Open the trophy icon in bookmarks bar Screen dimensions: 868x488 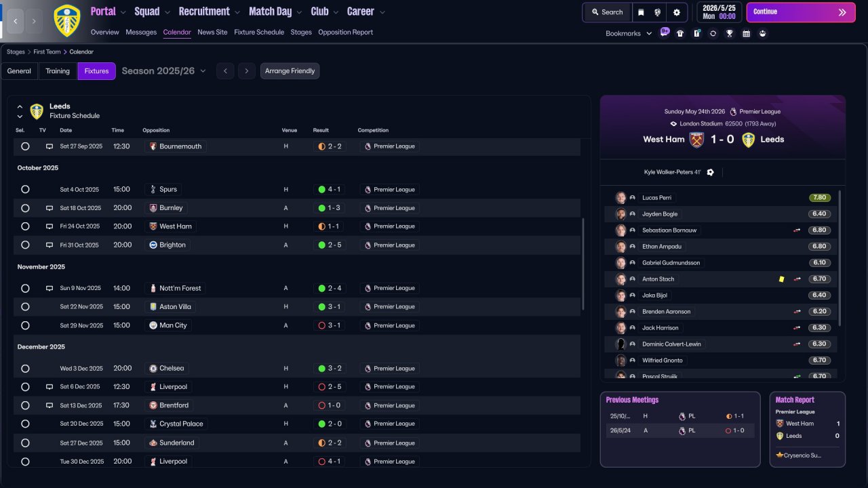point(730,33)
